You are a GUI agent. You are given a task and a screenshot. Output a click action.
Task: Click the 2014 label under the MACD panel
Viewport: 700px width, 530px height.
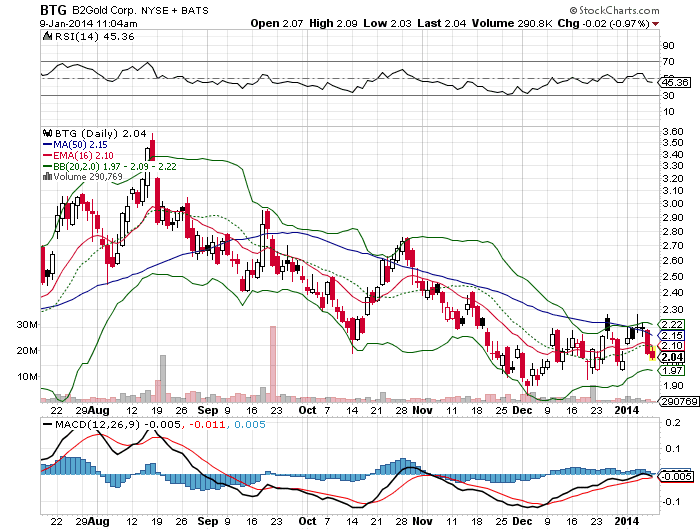click(x=627, y=521)
